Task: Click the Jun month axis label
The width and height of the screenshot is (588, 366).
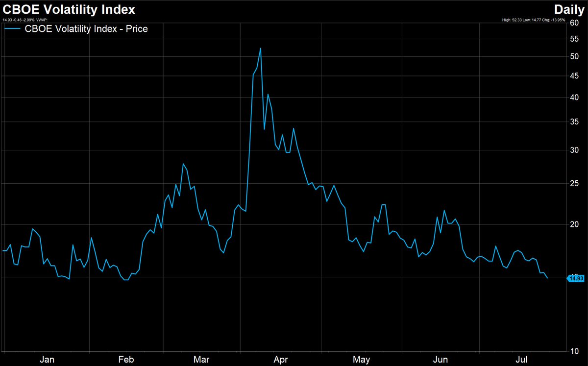Action: click(441, 359)
